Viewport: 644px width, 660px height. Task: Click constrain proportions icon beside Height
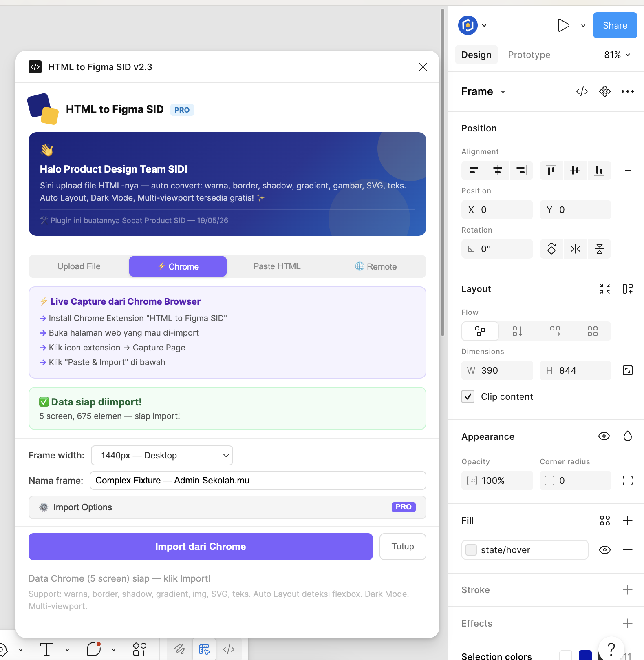(x=628, y=370)
